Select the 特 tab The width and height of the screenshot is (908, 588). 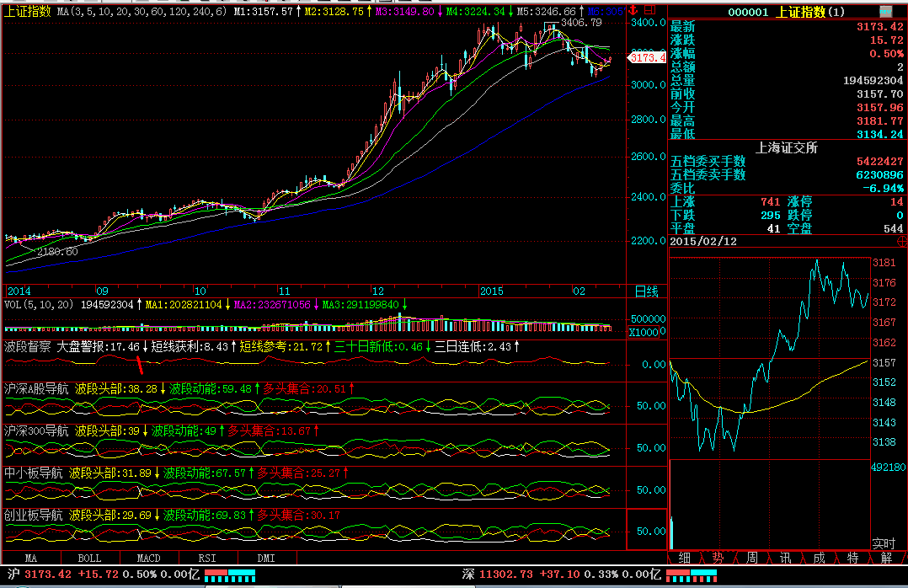pyautogui.click(x=852, y=558)
